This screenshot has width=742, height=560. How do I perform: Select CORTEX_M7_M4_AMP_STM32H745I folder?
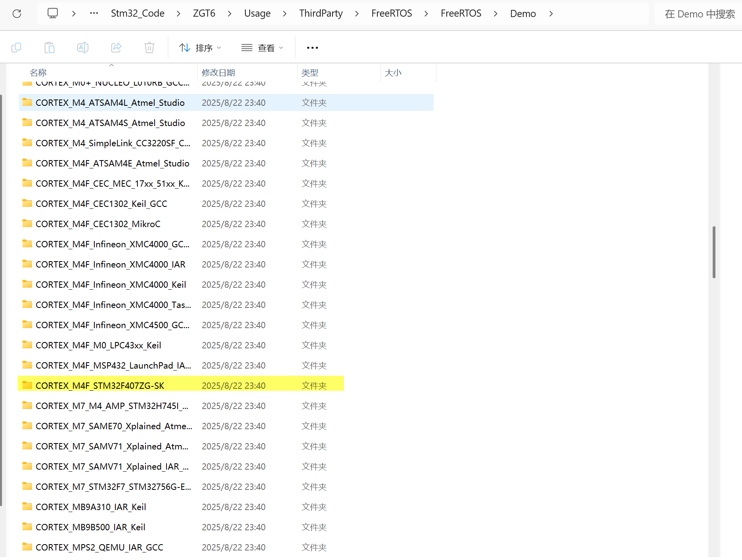226,406
